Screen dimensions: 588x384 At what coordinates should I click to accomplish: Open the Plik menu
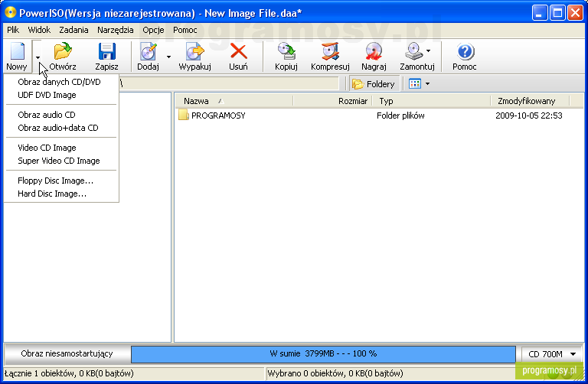pos(13,30)
